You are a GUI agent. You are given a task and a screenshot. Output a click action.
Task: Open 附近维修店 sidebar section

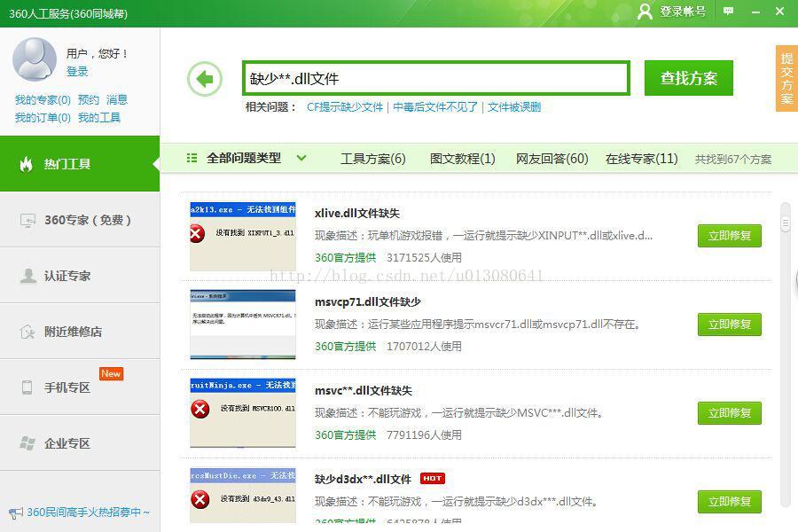click(80, 332)
